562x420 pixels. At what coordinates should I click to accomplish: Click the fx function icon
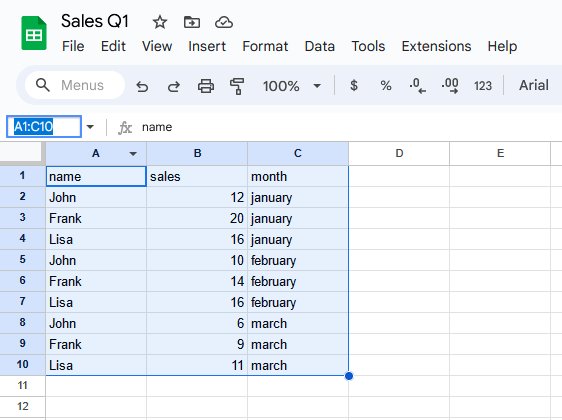pos(125,127)
